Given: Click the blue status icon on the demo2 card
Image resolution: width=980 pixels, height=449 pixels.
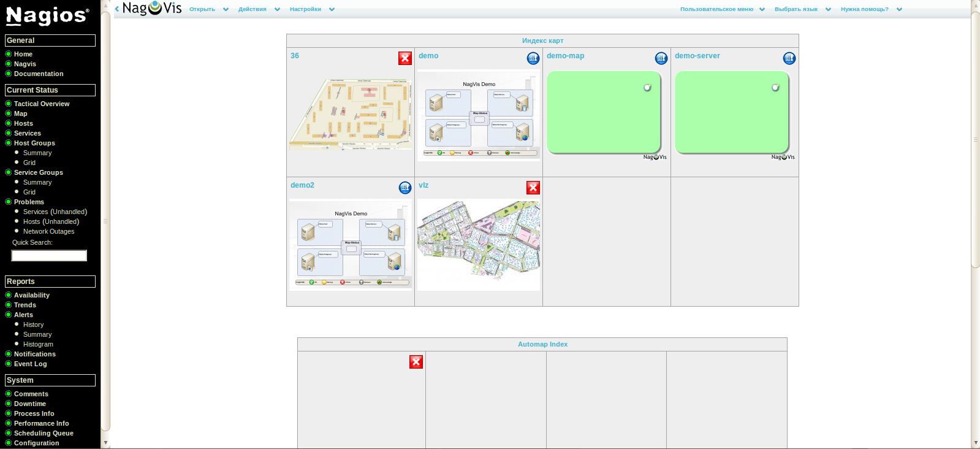Looking at the screenshot, I should pyautogui.click(x=405, y=188).
